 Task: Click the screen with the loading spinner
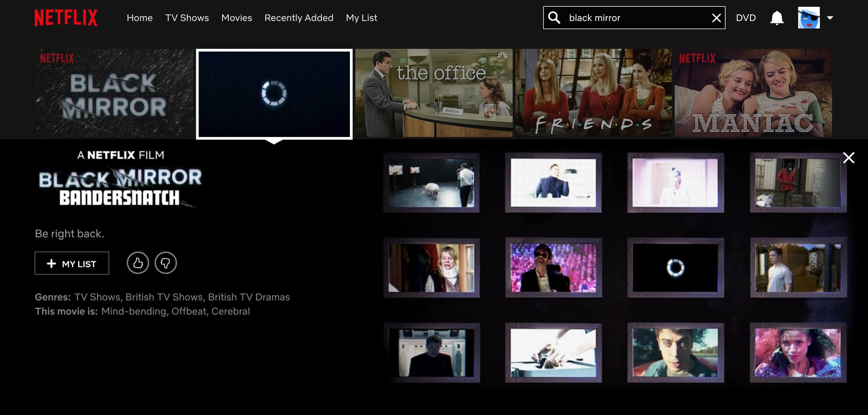click(x=675, y=268)
